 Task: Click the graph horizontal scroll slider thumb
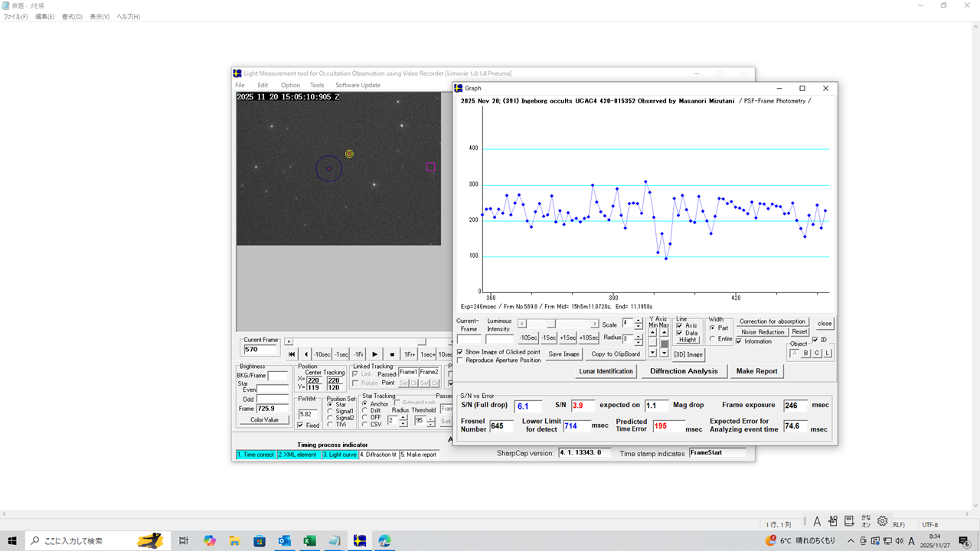pyautogui.click(x=551, y=324)
